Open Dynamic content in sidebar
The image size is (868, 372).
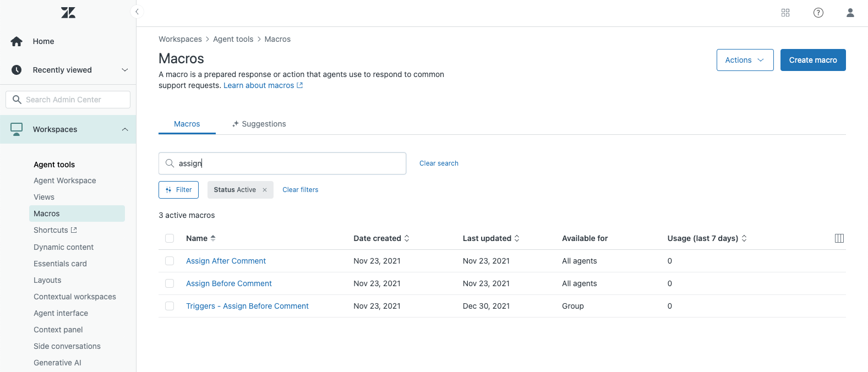click(x=63, y=247)
